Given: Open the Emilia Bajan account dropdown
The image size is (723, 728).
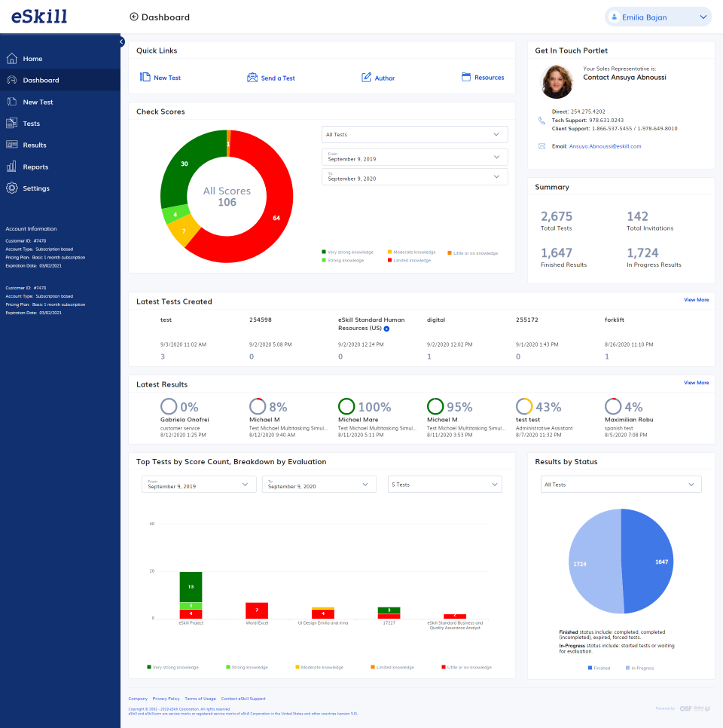Looking at the screenshot, I should coord(657,16).
